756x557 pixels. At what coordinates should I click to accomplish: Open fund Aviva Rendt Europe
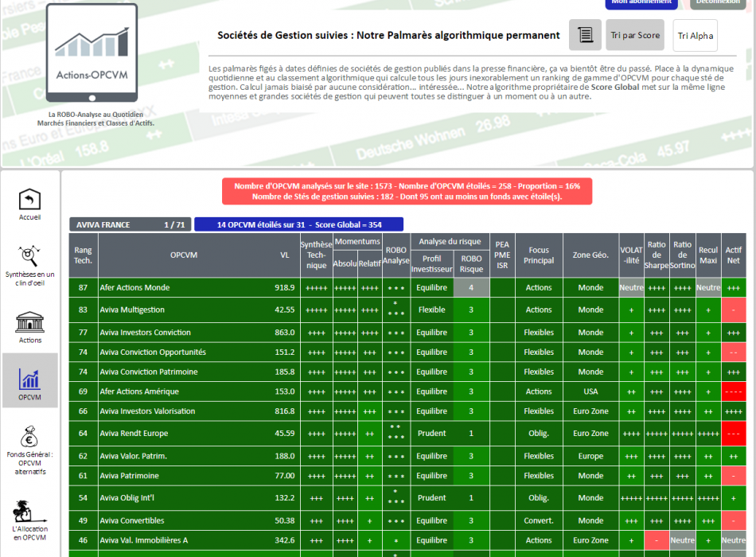pos(134,434)
